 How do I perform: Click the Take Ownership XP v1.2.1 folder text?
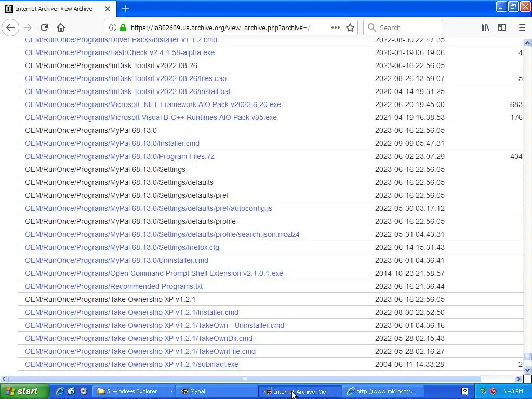pos(110,299)
